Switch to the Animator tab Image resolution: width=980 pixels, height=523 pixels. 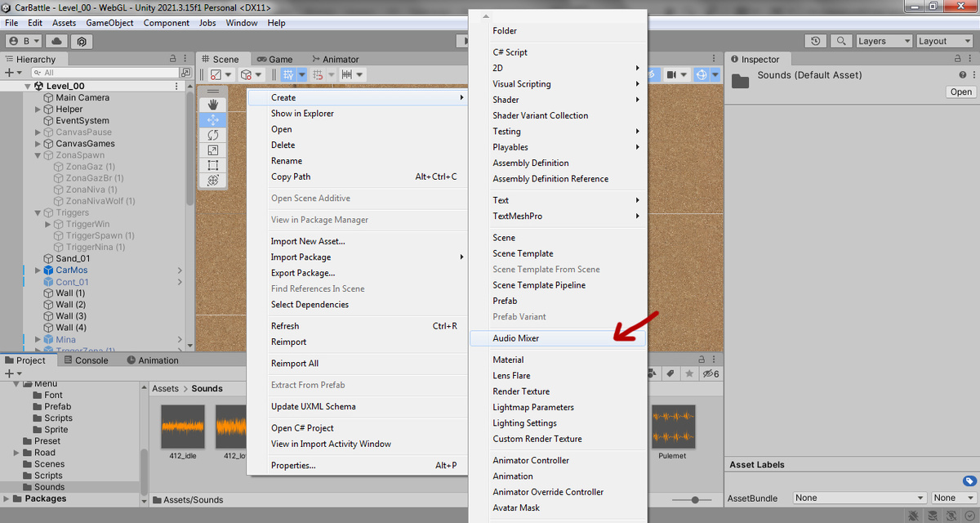click(x=334, y=59)
